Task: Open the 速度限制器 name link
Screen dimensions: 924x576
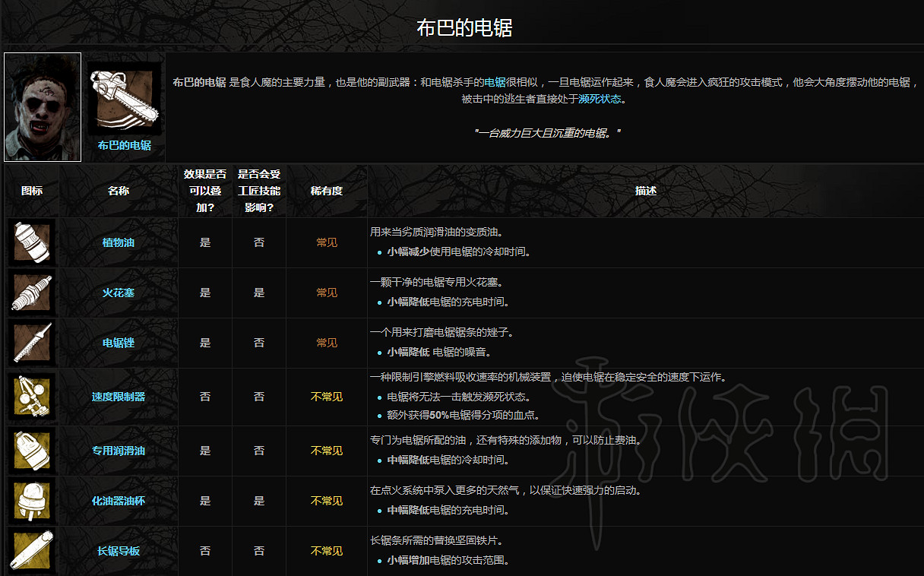Action: 118,397
